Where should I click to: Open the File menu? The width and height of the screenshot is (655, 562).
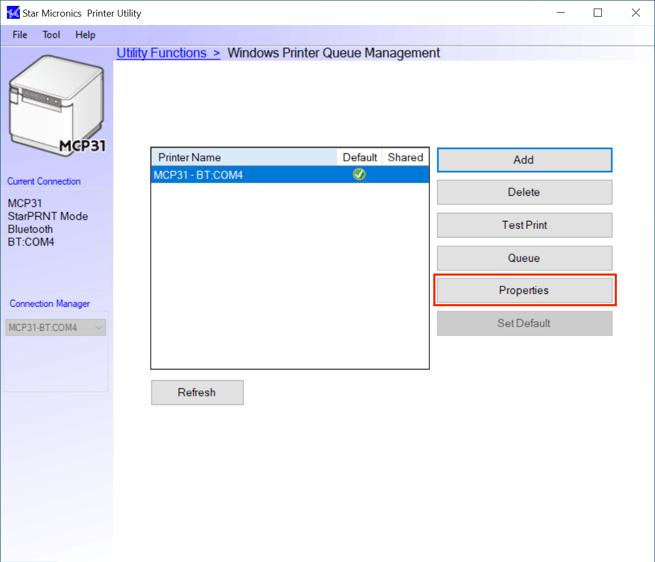tap(20, 35)
